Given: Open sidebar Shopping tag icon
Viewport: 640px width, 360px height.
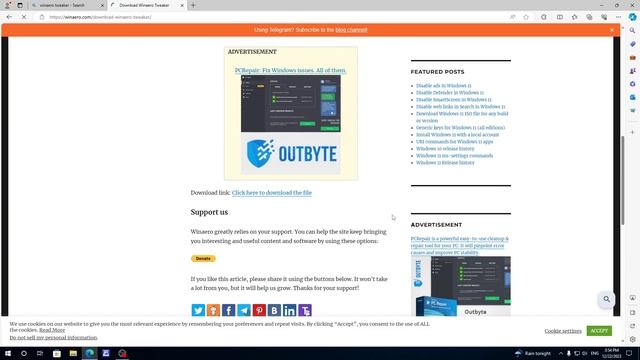Looking at the screenshot, I should coord(633,44).
